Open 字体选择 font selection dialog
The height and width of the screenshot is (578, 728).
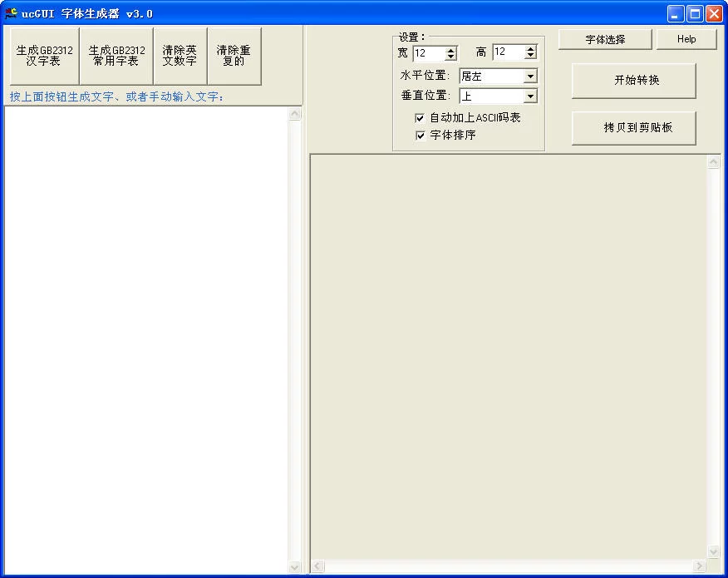[605, 39]
